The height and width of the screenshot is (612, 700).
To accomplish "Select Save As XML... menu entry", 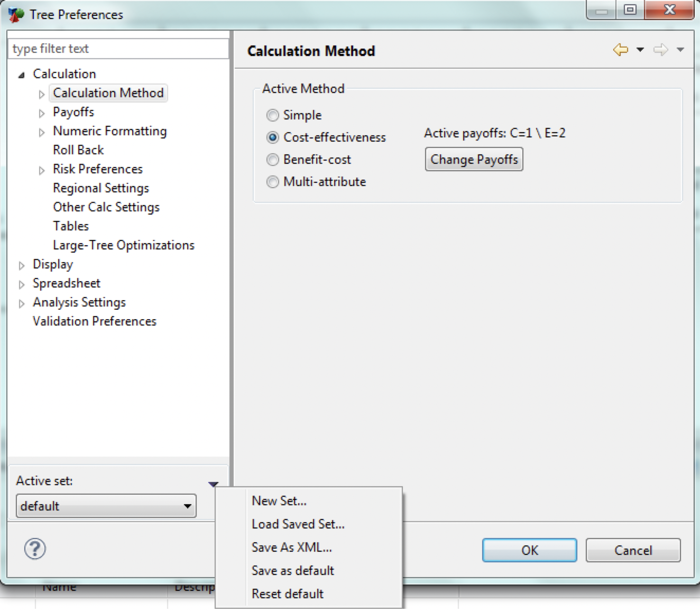I will [291, 547].
